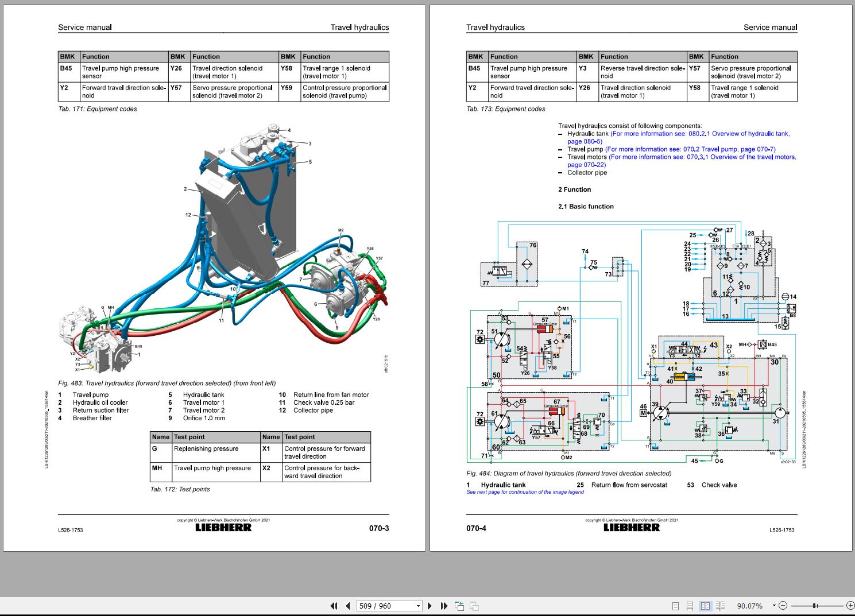Screen dimensions: 855x616
Task: Switch to single page view
Action: click(675, 606)
